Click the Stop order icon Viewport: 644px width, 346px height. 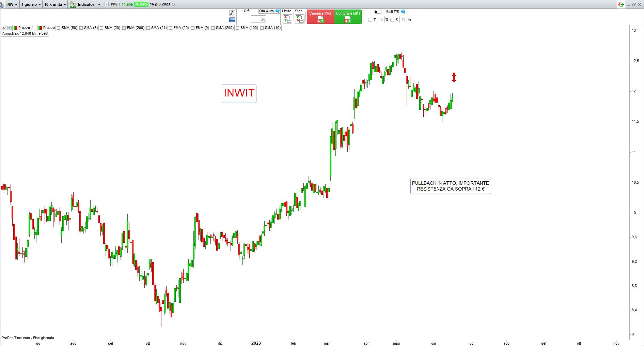click(x=299, y=19)
